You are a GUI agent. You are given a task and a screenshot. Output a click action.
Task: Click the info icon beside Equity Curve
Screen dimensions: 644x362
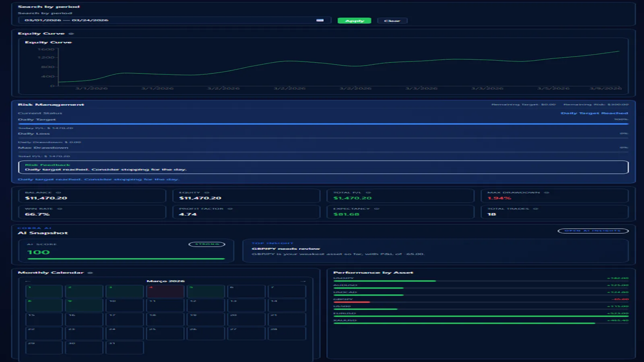pyautogui.click(x=72, y=34)
